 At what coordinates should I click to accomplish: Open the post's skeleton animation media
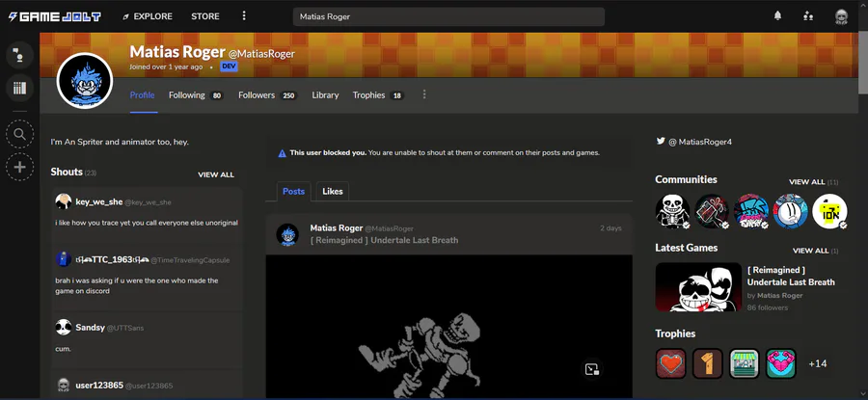(448, 327)
